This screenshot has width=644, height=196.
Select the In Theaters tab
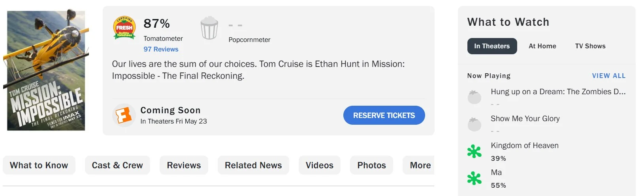click(x=492, y=46)
